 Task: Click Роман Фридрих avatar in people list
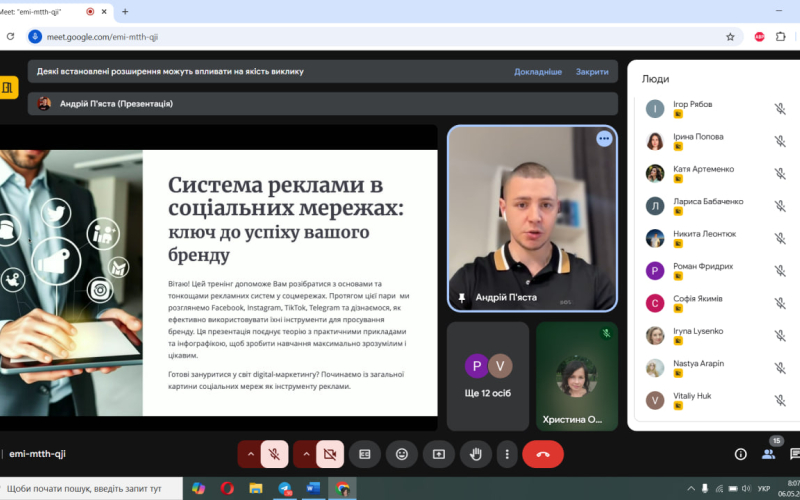655,271
